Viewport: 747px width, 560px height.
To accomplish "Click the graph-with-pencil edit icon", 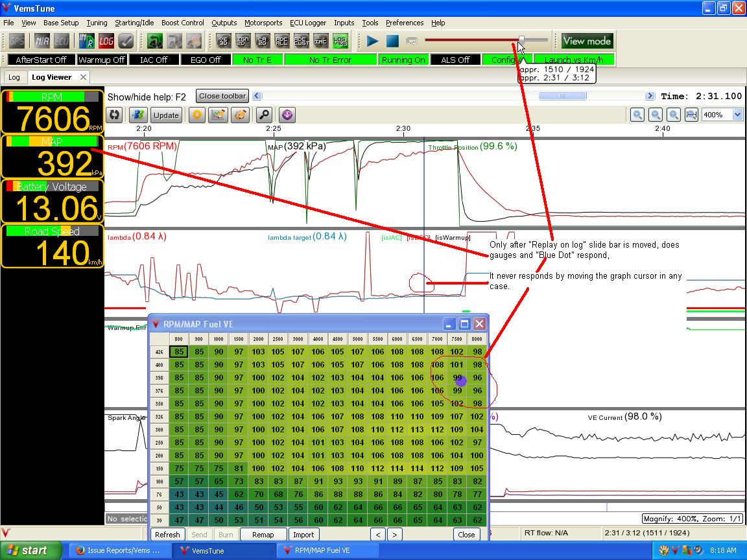I will point(218,115).
